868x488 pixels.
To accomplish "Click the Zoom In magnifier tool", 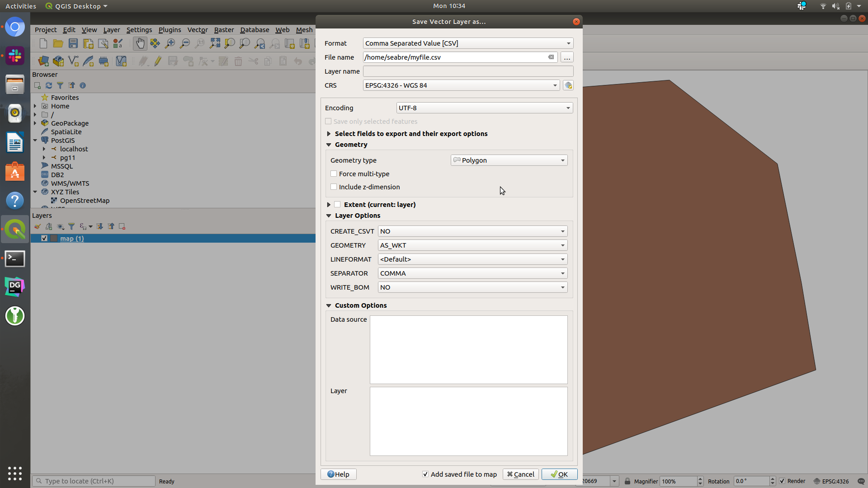I will 170,43.
